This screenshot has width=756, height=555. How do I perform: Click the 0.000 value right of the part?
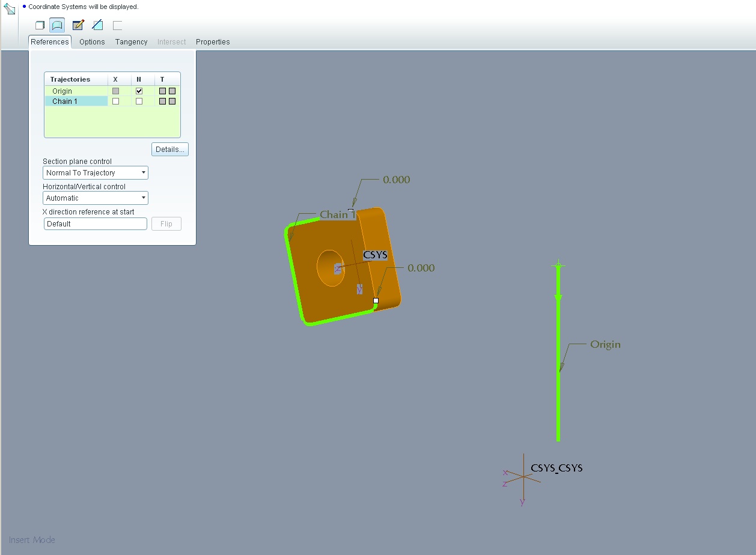421,268
